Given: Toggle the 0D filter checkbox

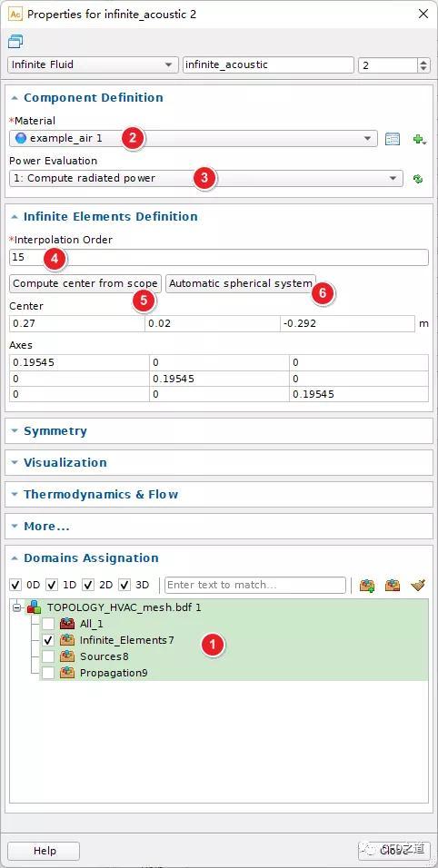Looking at the screenshot, I should [x=16, y=585].
